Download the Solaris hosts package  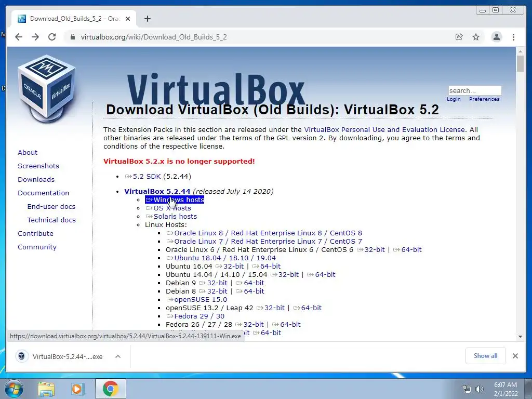click(171, 217)
